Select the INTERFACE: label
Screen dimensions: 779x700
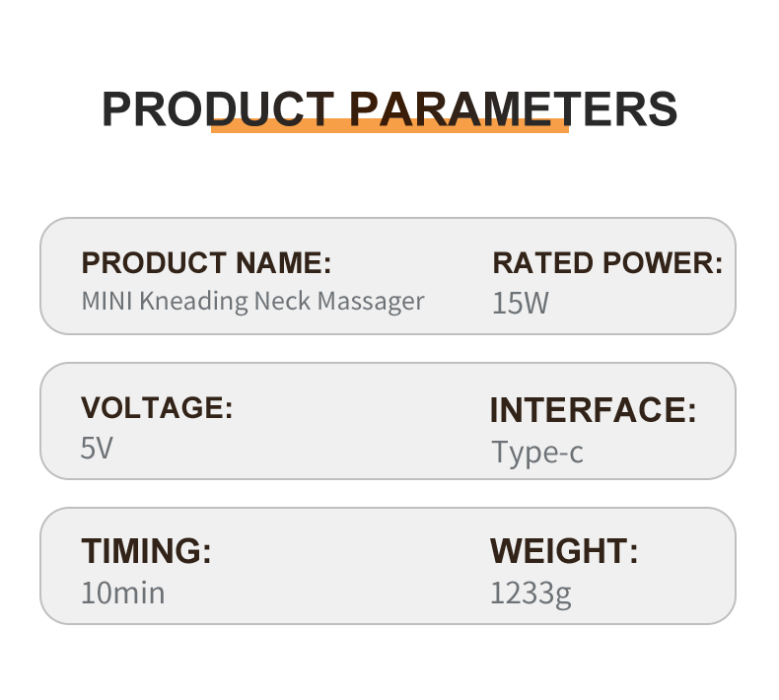coord(593,410)
